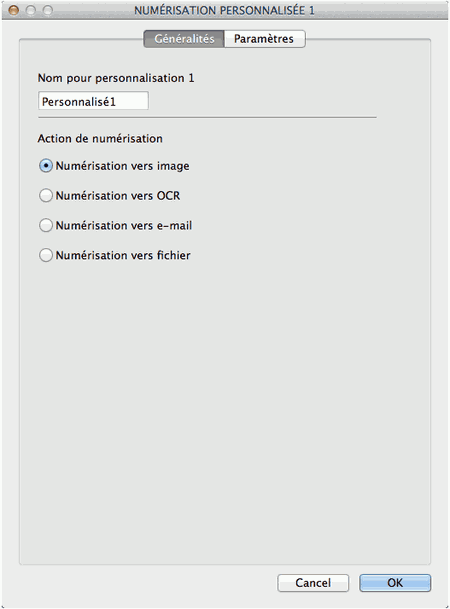450x609 pixels.
Task: Minimize the window with the middle title-bar button
Action: (31, 10)
